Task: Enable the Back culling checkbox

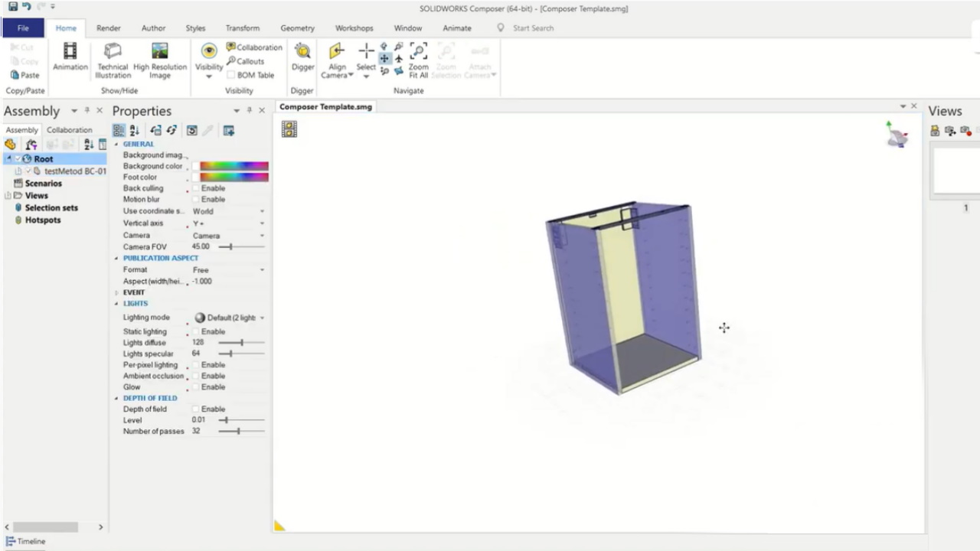Action: [x=196, y=188]
